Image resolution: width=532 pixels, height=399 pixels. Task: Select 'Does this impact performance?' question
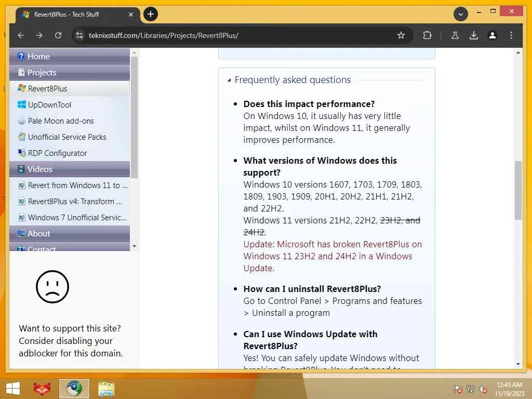click(x=309, y=104)
